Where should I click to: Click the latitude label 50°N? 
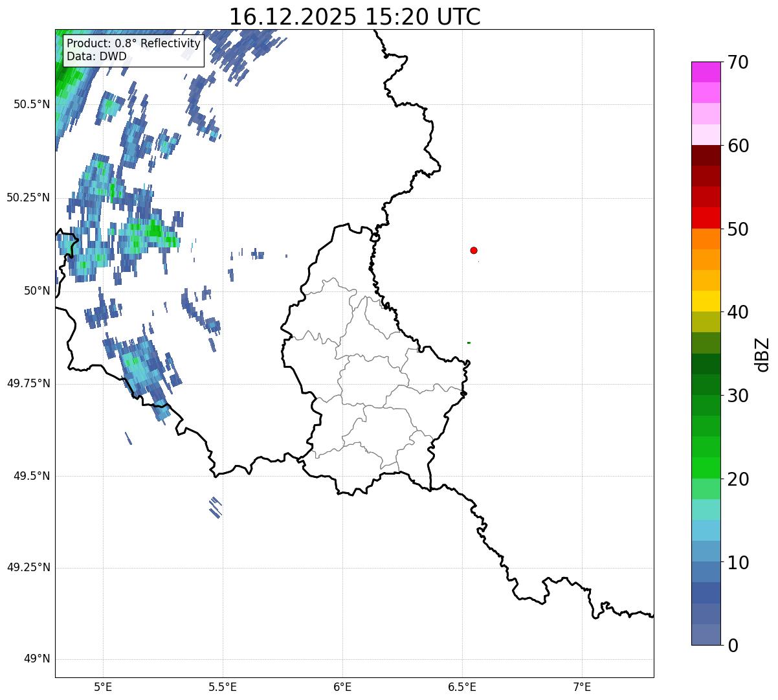coord(37,291)
